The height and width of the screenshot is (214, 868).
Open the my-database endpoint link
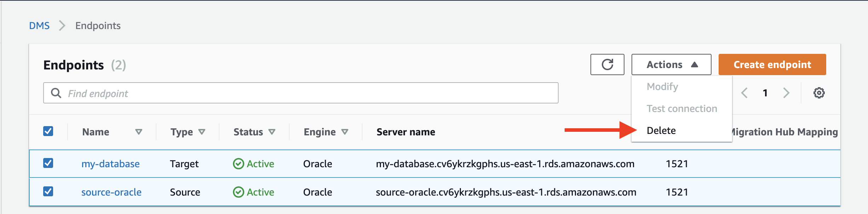click(x=110, y=164)
